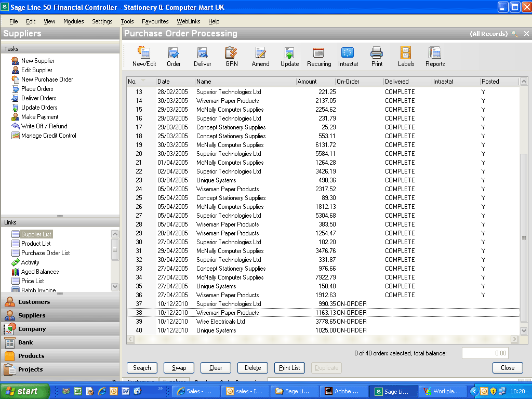
Task: Click the Close button below the order list
Action: (x=508, y=368)
